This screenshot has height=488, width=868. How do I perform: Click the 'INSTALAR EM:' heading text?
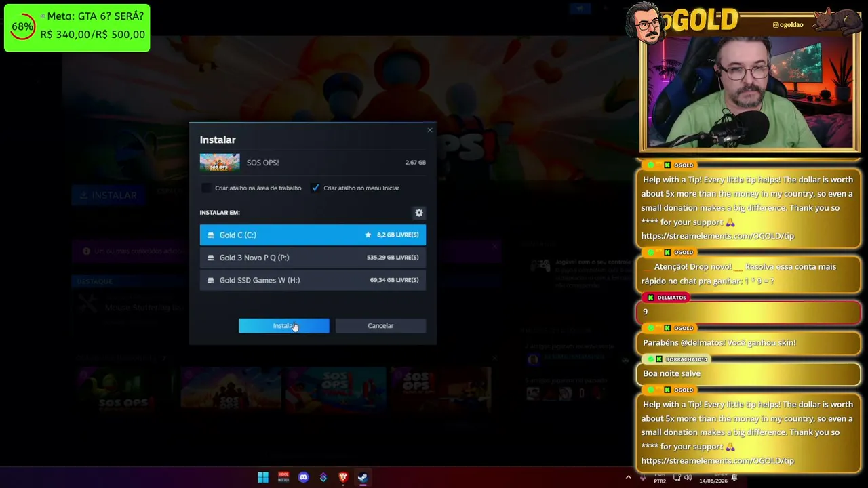(x=220, y=213)
